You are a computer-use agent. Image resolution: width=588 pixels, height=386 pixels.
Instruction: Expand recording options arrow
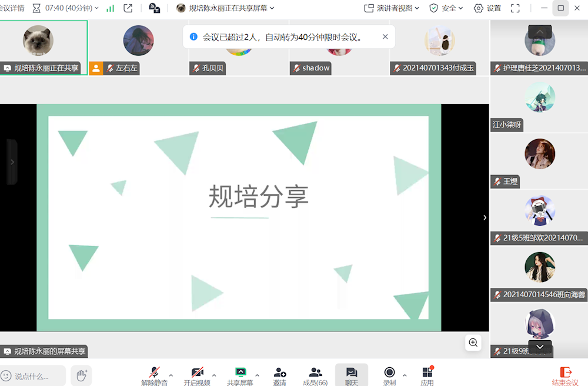click(405, 375)
